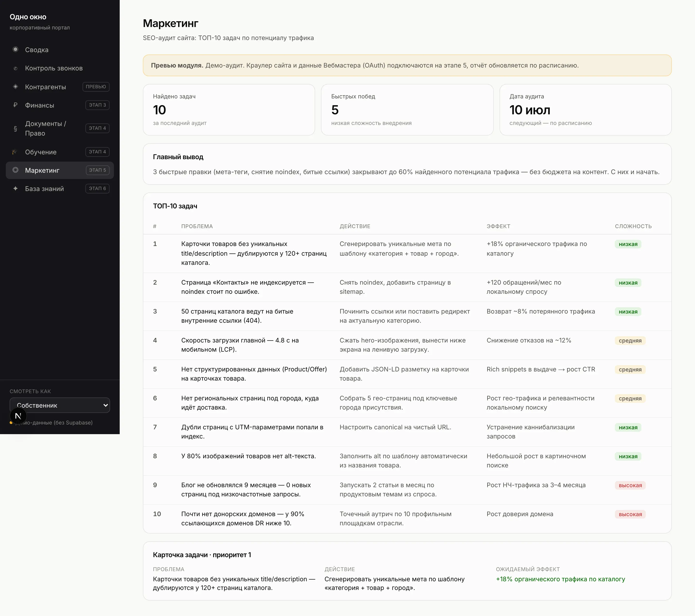Image resolution: width=695 pixels, height=616 pixels.
Task: Click the phone icon beside Контроль звонков
Action: coord(15,68)
